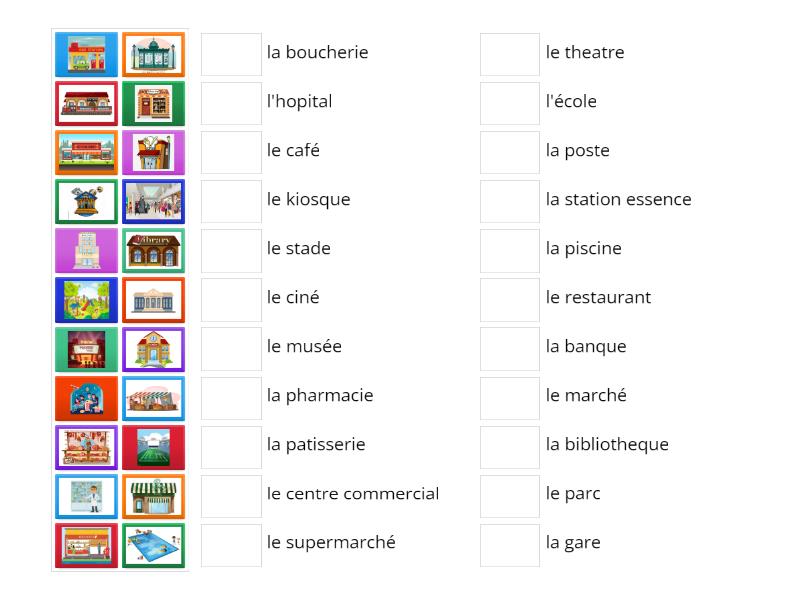Select the library building image
Screen dimensions: 800x600
coord(153,250)
